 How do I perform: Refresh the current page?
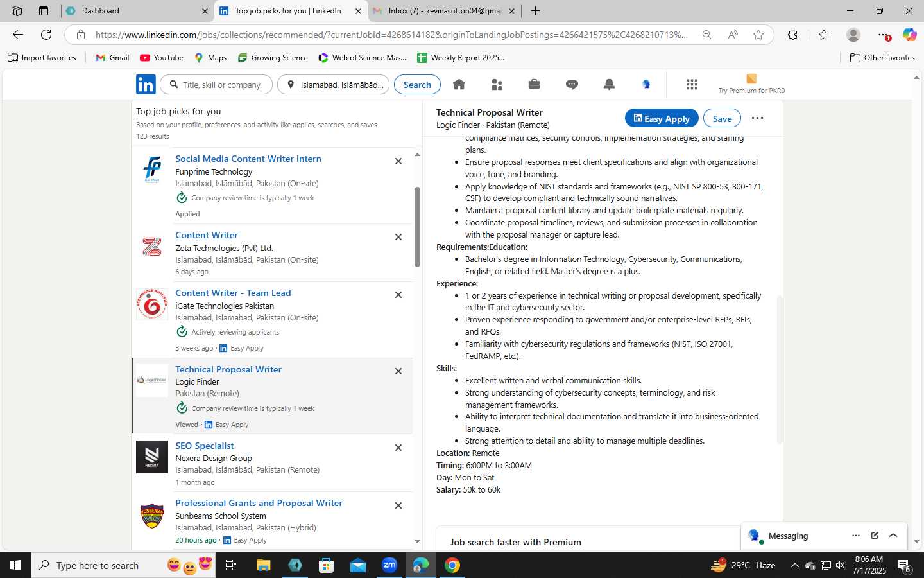coord(46,35)
